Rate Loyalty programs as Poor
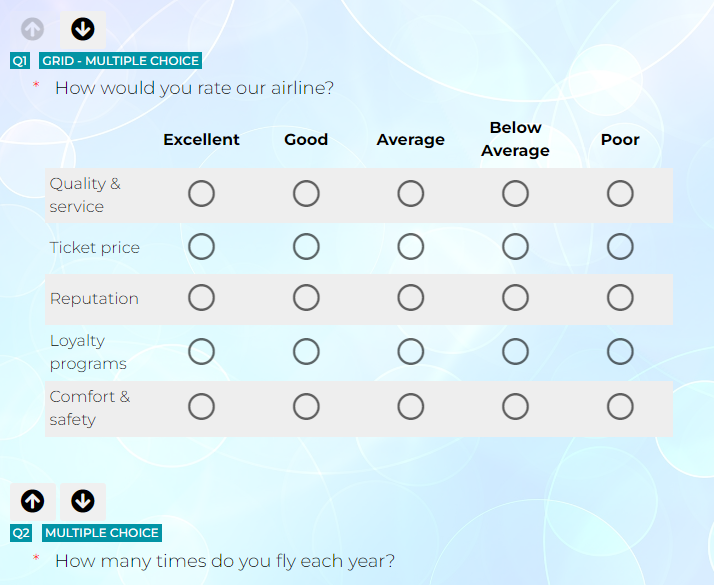Image resolution: width=714 pixels, height=585 pixels. pos(620,352)
